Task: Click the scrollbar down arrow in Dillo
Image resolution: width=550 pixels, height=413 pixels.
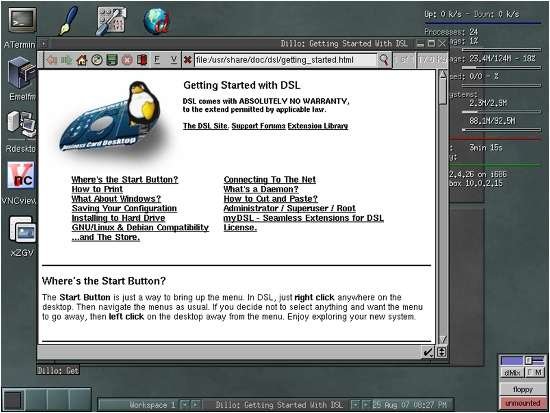Action: tap(443, 339)
